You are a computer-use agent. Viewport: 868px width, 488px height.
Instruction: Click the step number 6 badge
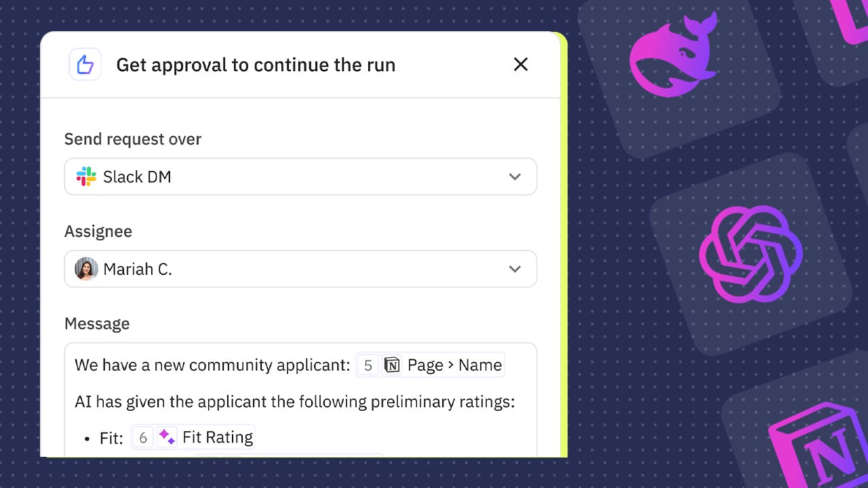[x=143, y=438]
